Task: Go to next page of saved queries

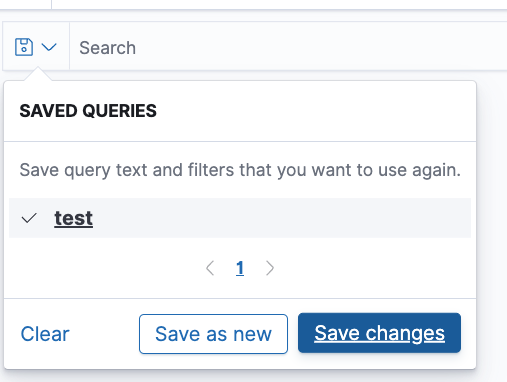Action: click(x=270, y=268)
